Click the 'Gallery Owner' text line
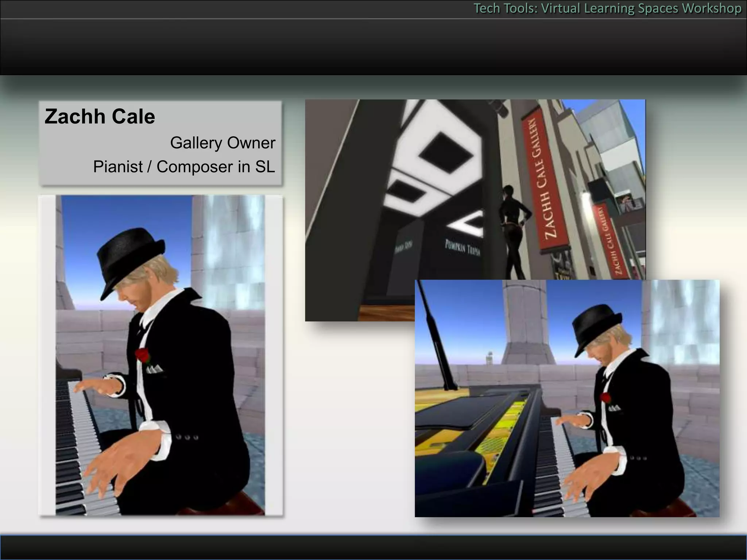747x560 pixels. point(222,143)
